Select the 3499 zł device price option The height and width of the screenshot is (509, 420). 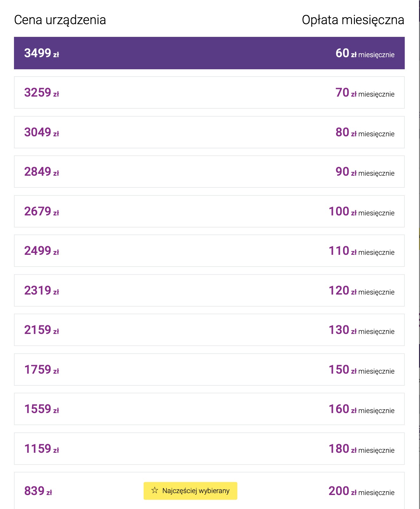coord(209,53)
